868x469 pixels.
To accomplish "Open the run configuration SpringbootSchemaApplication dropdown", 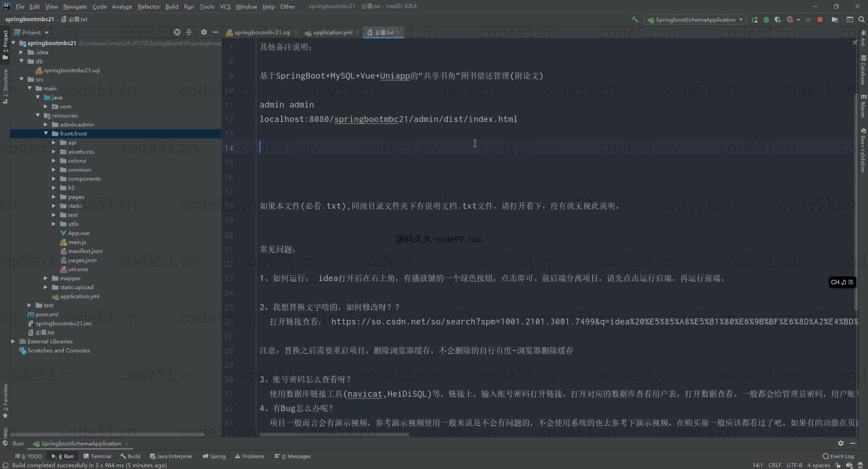I will [x=695, y=19].
